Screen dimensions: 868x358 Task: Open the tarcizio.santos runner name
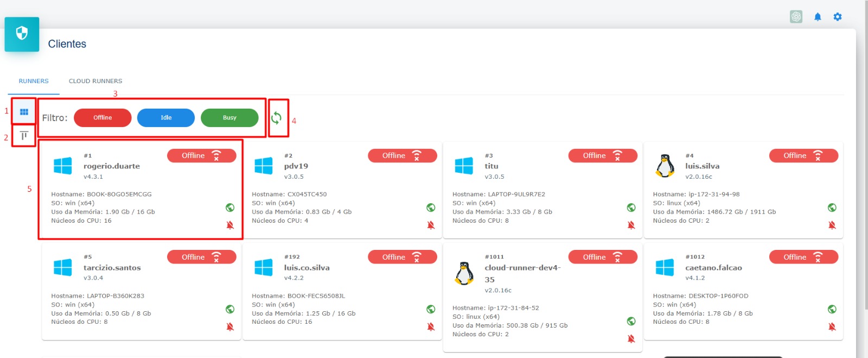[x=112, y=268]
